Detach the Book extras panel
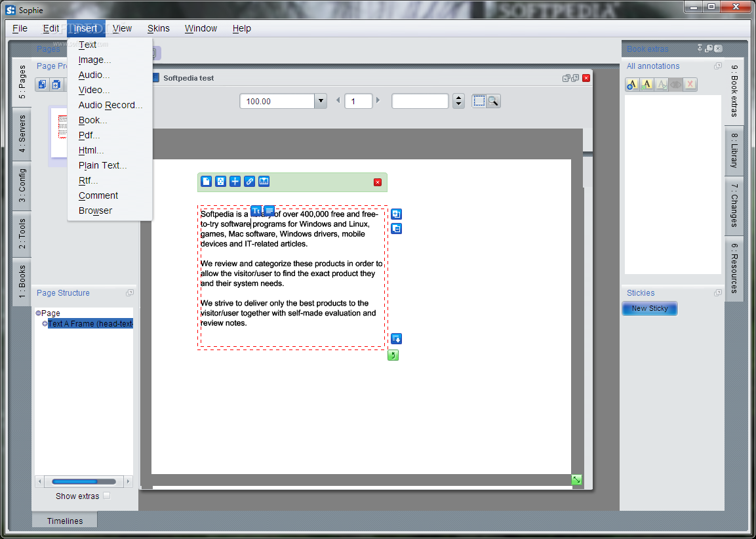 (709, 49)
